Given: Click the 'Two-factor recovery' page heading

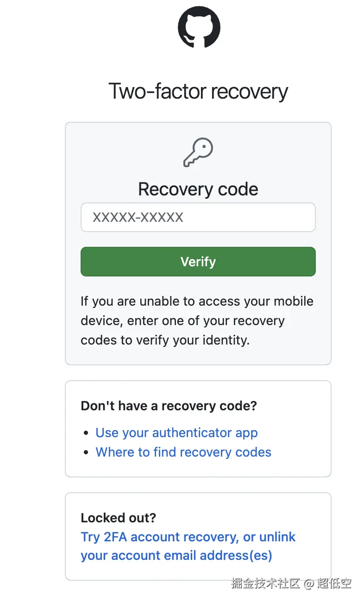Looking at the screenshot, I should pyautogui.click(x=198, y=91).
